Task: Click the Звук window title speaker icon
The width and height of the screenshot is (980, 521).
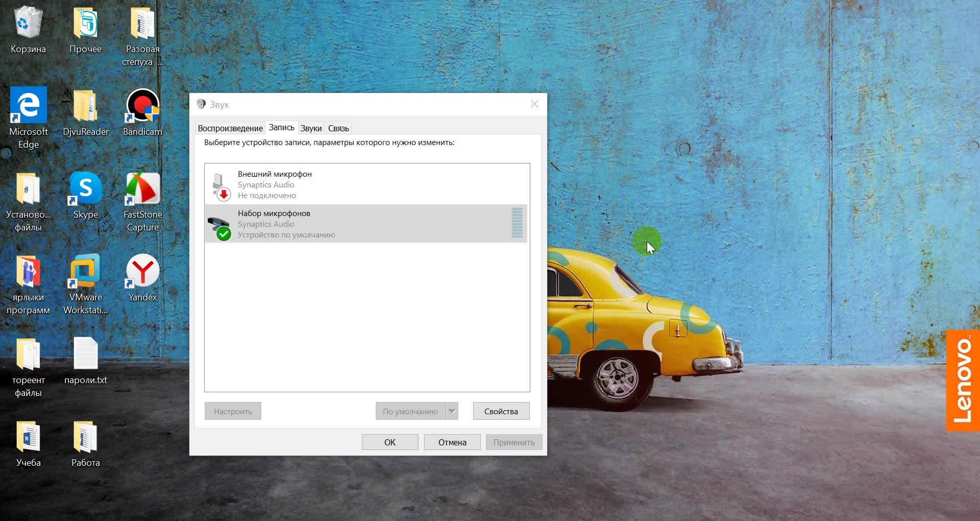Action: pos(201,104)
